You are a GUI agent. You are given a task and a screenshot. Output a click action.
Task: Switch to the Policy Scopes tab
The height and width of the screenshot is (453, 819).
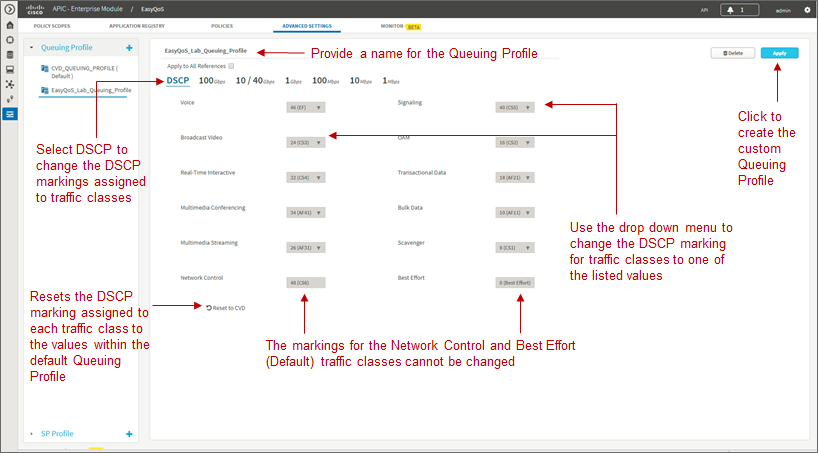52,26
